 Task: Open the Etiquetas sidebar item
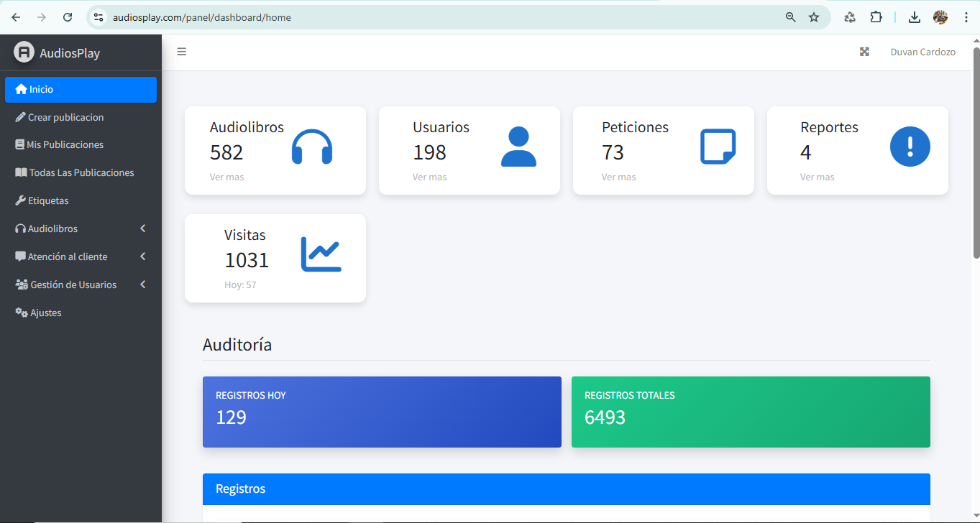click(x=48, y=200)
